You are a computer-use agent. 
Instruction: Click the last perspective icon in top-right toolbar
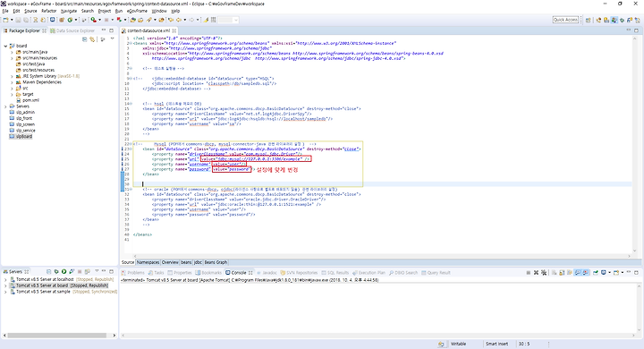pyautogui.click(x=637, y=20)
